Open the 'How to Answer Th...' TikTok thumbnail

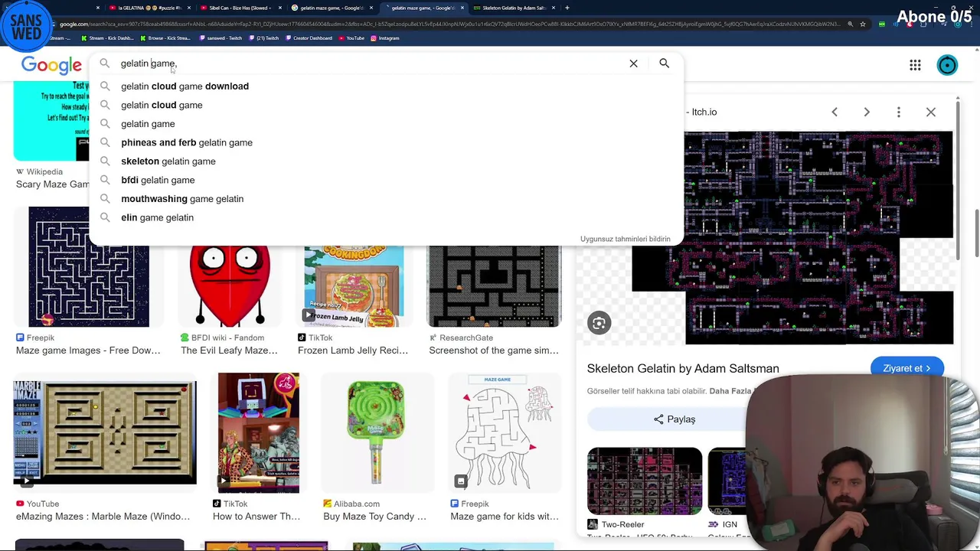tap(259, 432)
